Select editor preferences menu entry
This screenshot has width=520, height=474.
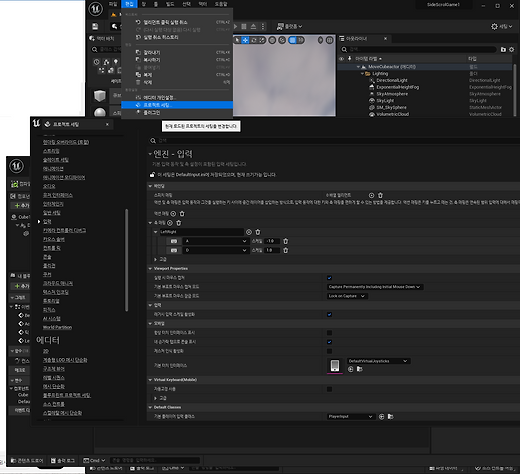pyautogui.click(x=177, y=97)
